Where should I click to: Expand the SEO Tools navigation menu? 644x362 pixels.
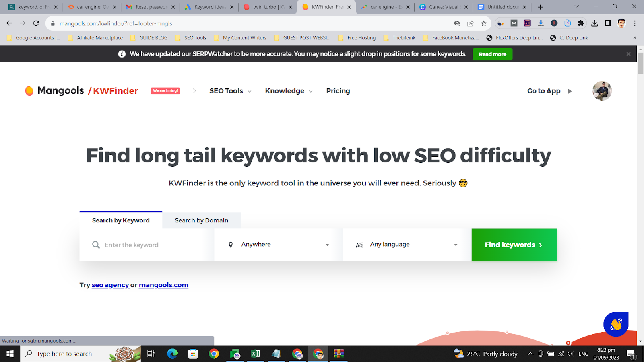pyautogui.click(x=230, y=91)
